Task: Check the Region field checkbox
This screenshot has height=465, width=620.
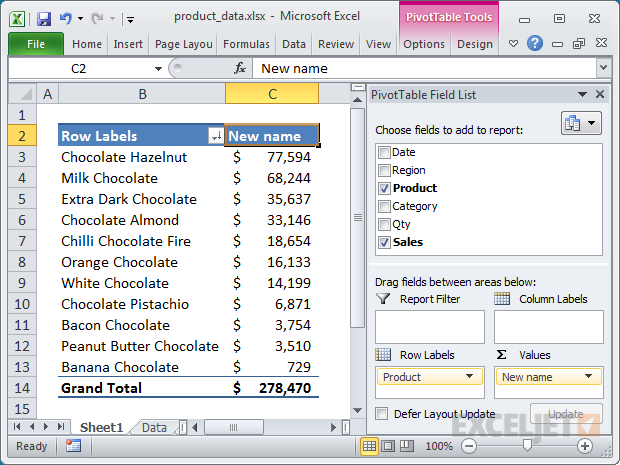Action: pos(384,170)
